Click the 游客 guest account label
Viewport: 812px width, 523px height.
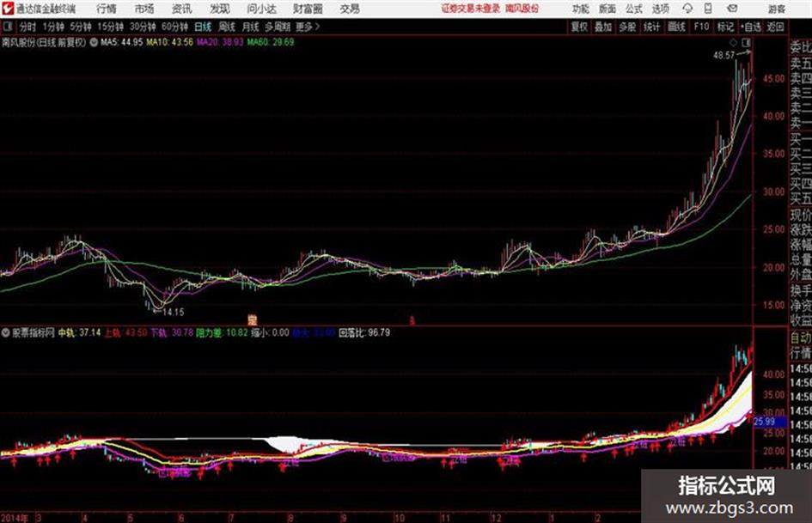pyautogui.click(x=777, y=9)
